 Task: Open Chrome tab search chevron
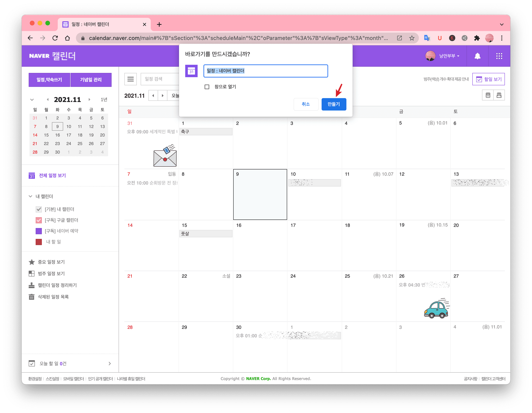tap(502, 24)
